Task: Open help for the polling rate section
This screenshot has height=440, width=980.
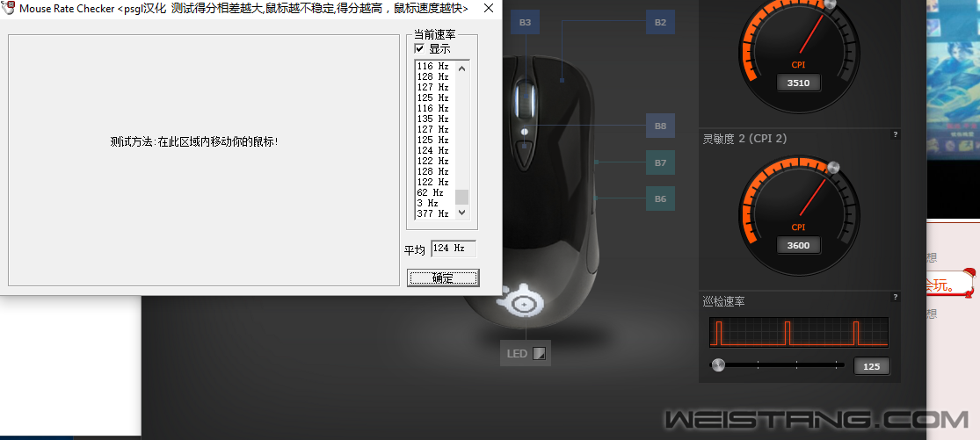Action: click(895, 297)
